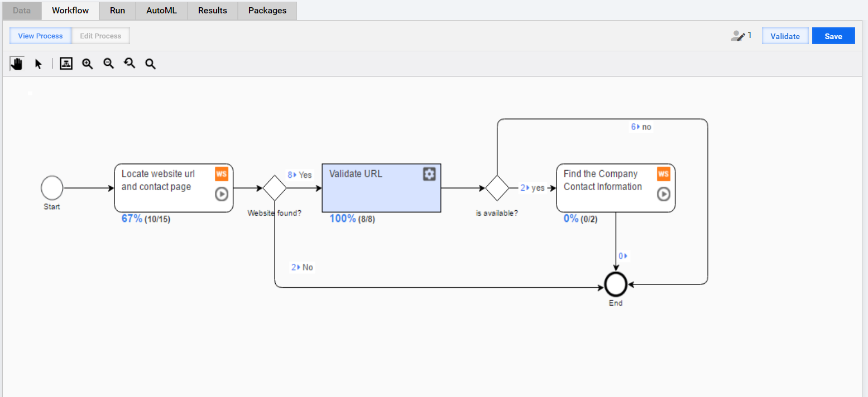Open the Run tab
This screenshot has width=868, height=397.
(x=118, y=11)
